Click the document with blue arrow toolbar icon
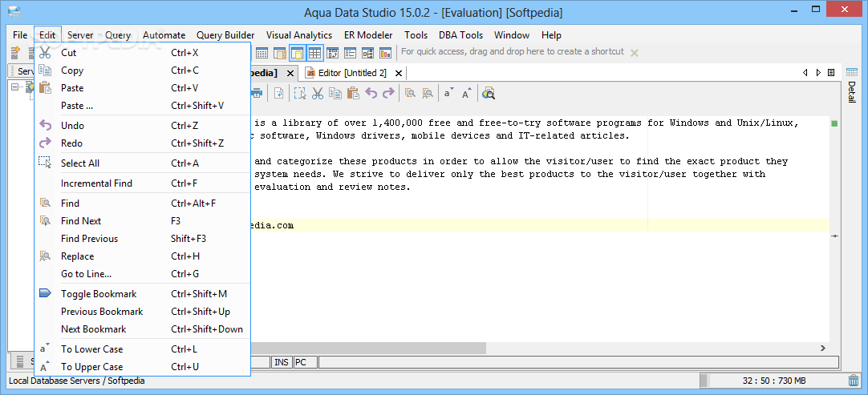Screen dimensions: 868x395 click(279, 94)
